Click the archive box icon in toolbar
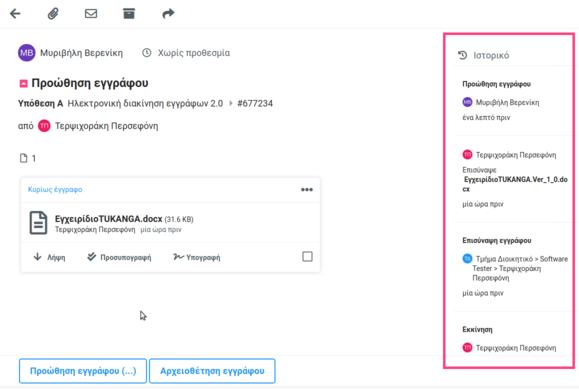579x389 pixels. 129,14
